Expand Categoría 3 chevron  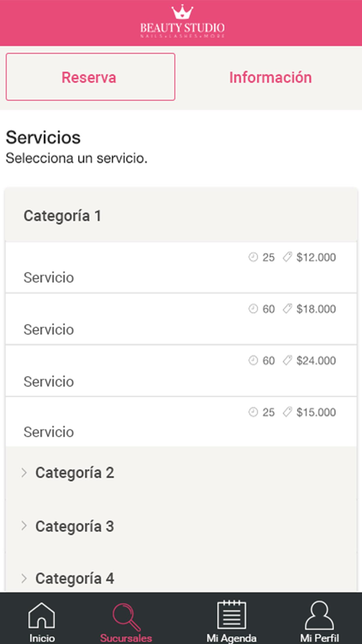24,526
